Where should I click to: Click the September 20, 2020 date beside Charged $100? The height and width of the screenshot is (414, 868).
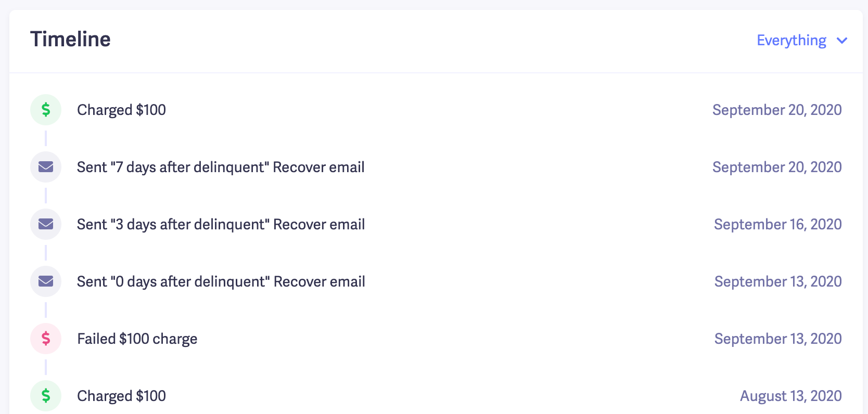(x=777, y=110)
